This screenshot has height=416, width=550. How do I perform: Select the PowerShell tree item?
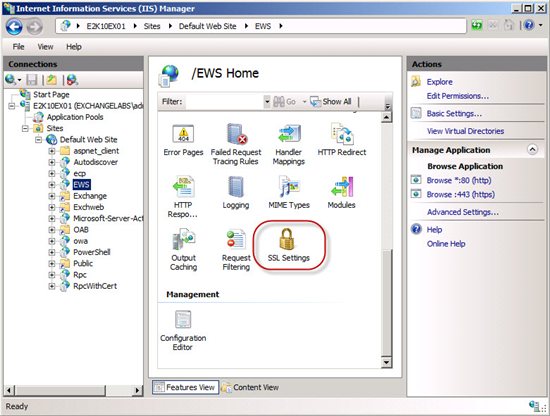pyautogui.click(x=92, y=252)
